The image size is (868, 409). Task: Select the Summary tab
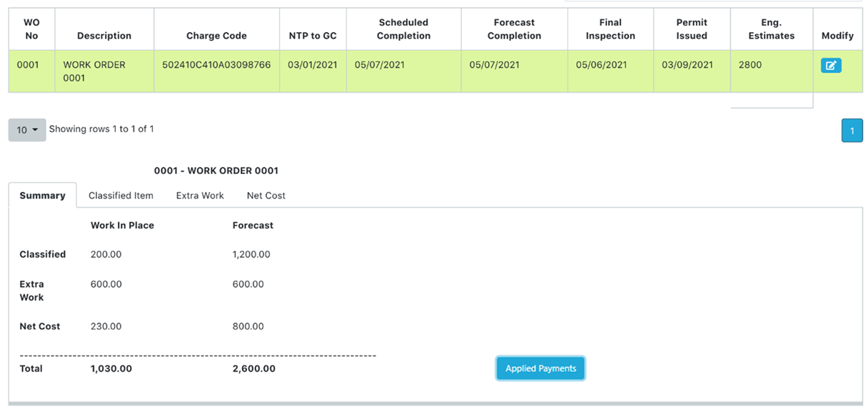tap(42, 196)
